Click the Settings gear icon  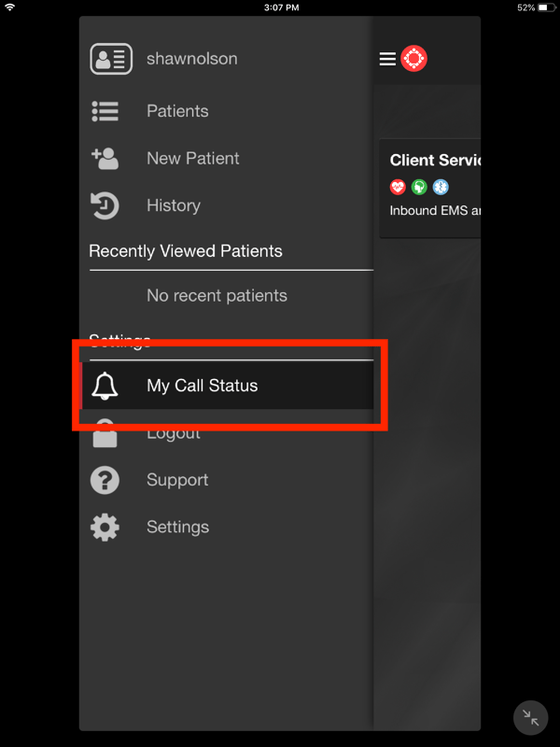(x=105, y=527)
